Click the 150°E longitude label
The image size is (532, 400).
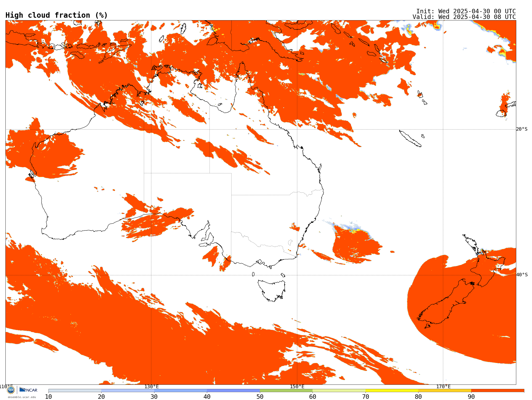(297, 386)
